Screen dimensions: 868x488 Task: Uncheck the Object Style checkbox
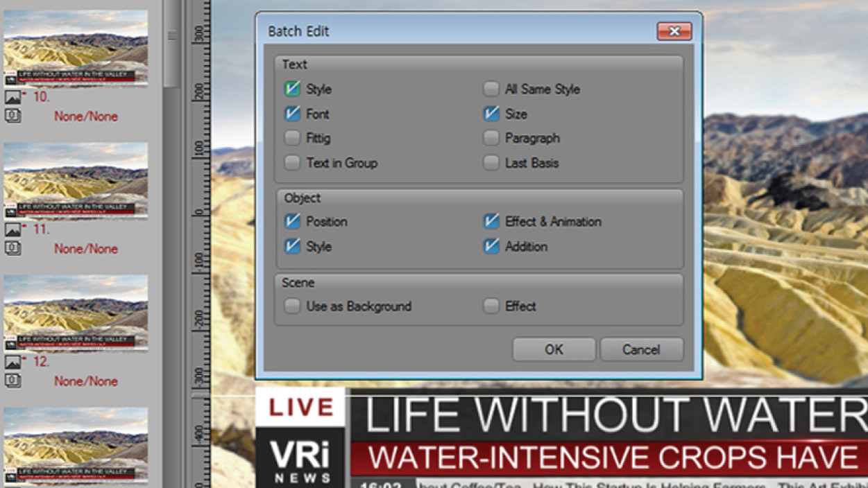pyautogui.click(x=292, y=246)
